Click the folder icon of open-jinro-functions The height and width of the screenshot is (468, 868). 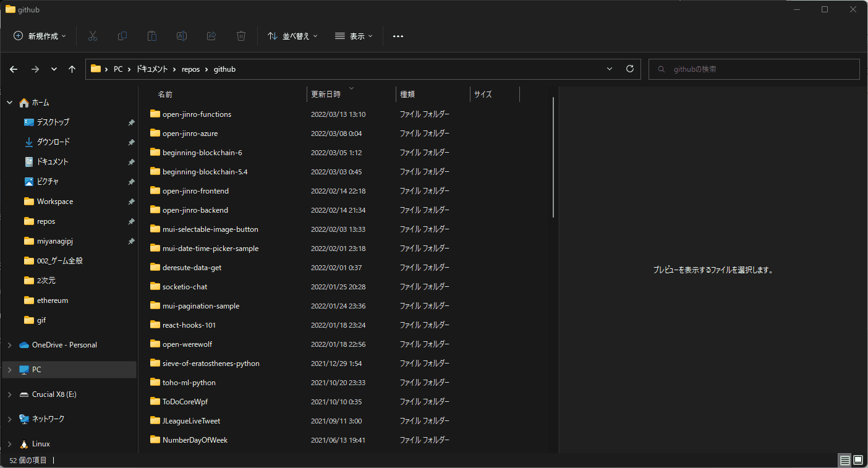[155, 114]
